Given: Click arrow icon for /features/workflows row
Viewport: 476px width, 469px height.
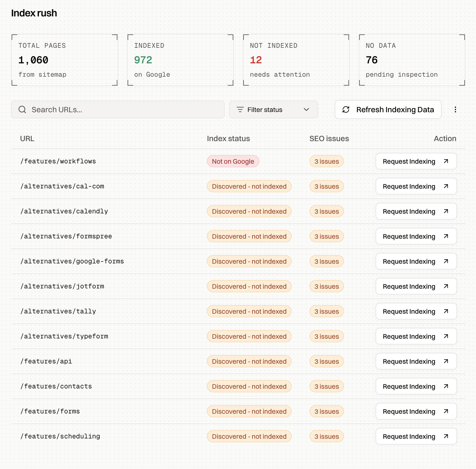Looking at the screenshot, I should click(446, 161).
